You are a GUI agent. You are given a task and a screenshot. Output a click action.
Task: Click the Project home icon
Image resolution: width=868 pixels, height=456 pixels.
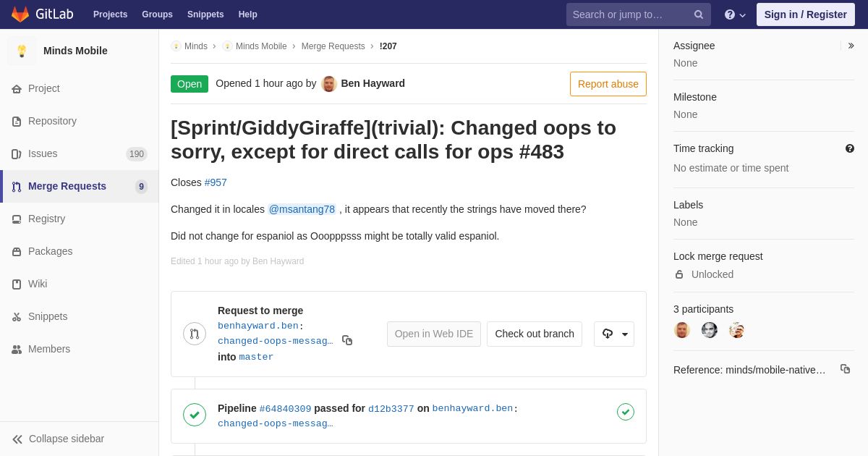point(17,89)
